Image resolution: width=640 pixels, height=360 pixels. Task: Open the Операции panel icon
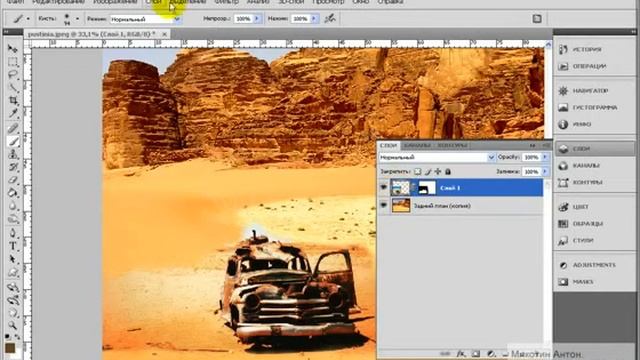(x=563, y=66)
